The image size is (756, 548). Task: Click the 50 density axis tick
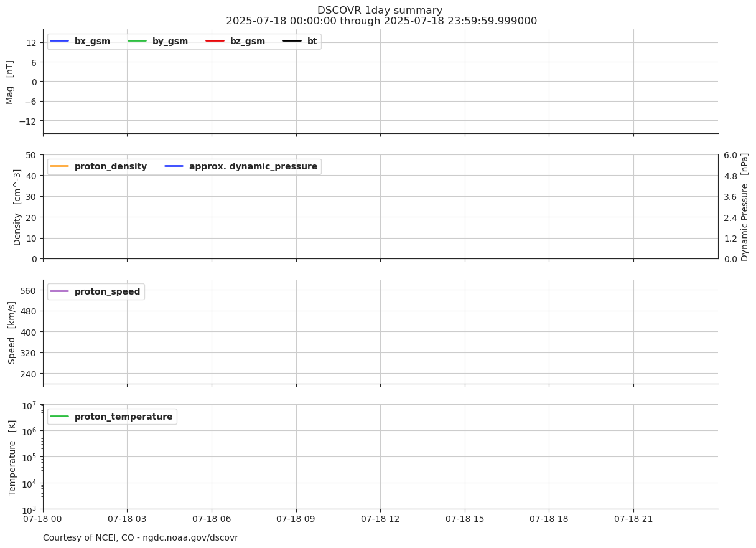tap(32, 155)
